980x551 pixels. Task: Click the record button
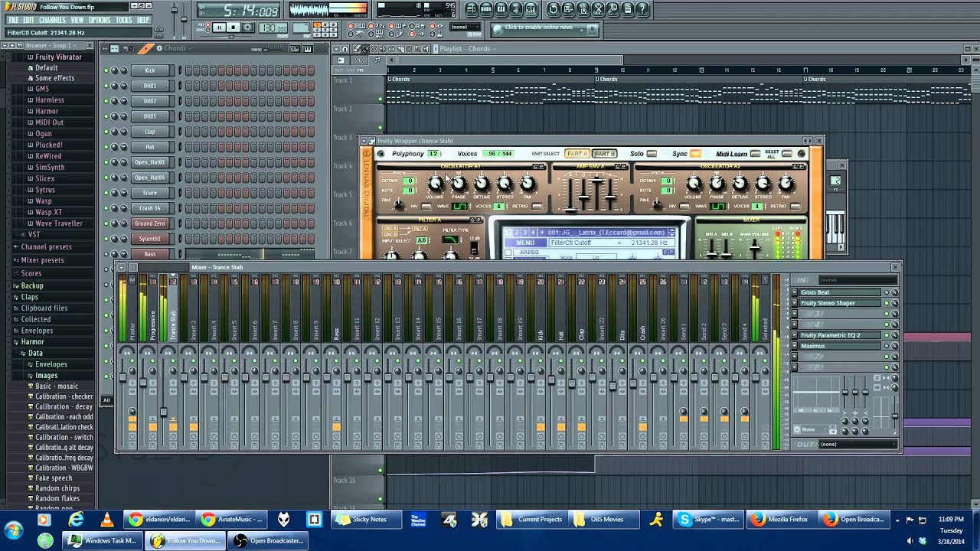pyautogui.click(x=249, y=28)
